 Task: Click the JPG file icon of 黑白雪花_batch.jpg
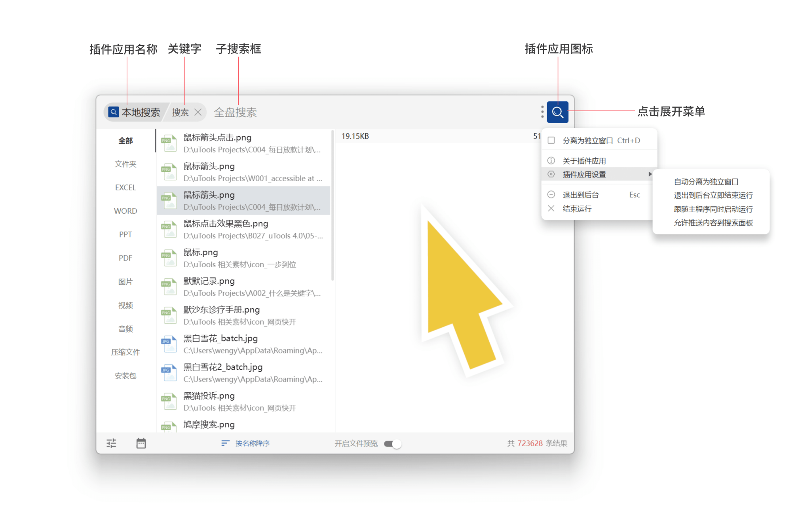pyautogui.click(x=169, y=344)
